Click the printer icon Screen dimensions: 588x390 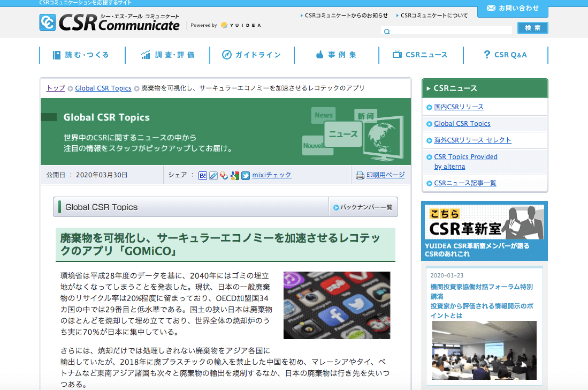pos(360,175)
